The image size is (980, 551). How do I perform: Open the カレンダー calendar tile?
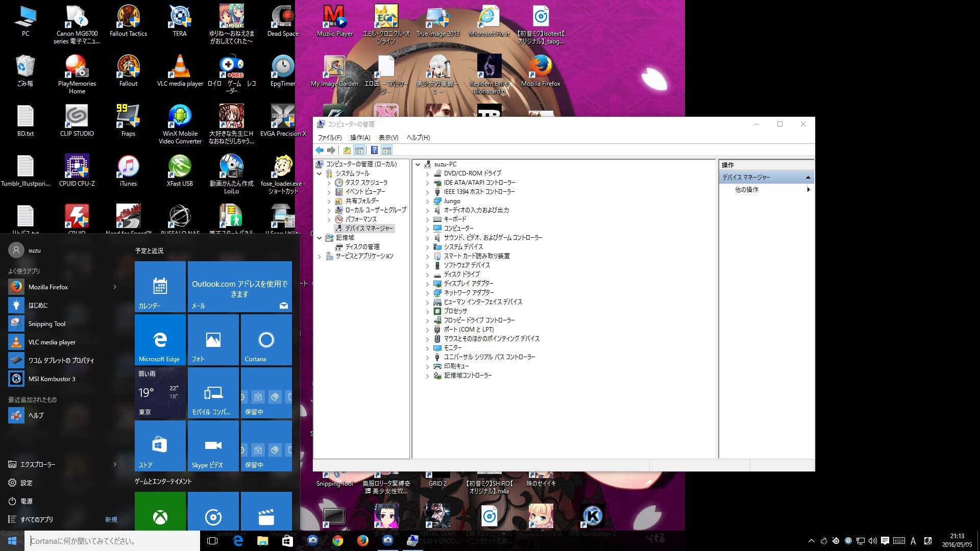coord(160,287)
